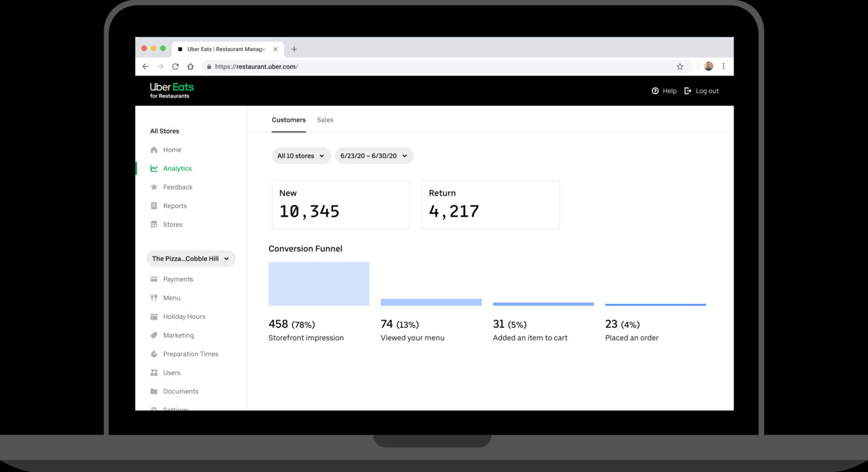
Task: Click the 458 (78%) value
Action: pos(292,324)
